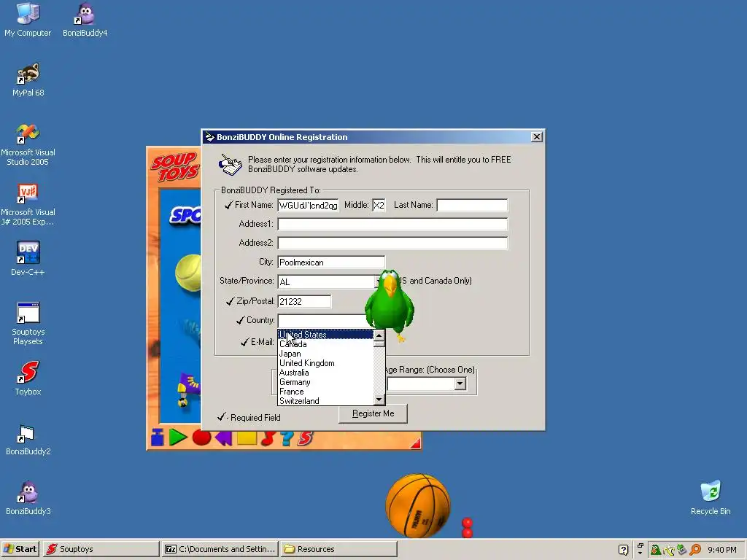Click the red S logo in Souptoys toolbar

[305, 437]
